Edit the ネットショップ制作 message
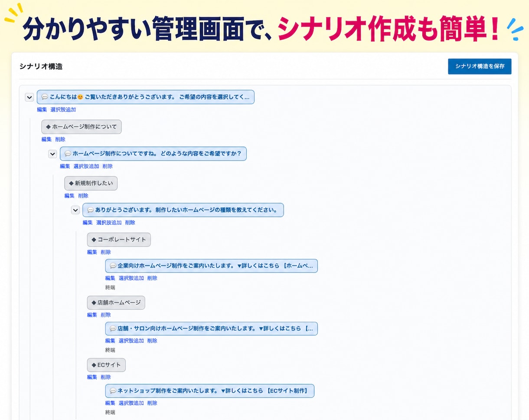 click(x=111, y=403)
